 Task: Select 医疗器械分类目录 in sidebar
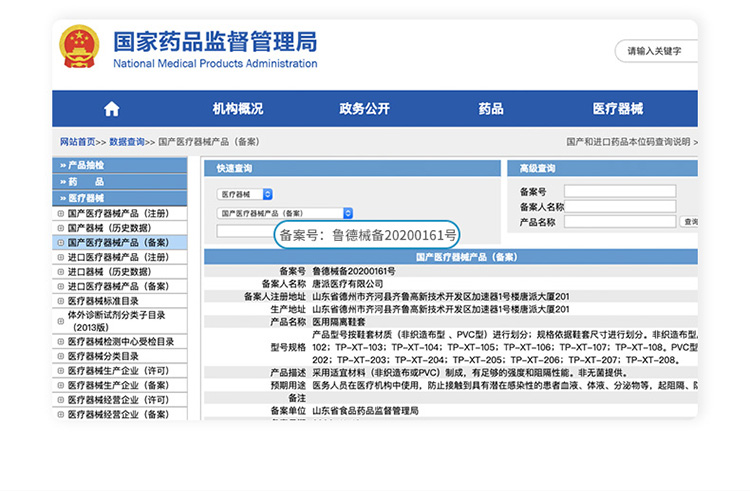click(x=103, y=356)
